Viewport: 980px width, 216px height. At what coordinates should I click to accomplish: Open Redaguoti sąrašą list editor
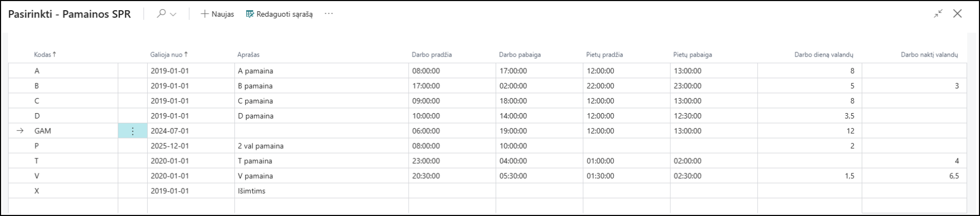[x=279, y=14]
